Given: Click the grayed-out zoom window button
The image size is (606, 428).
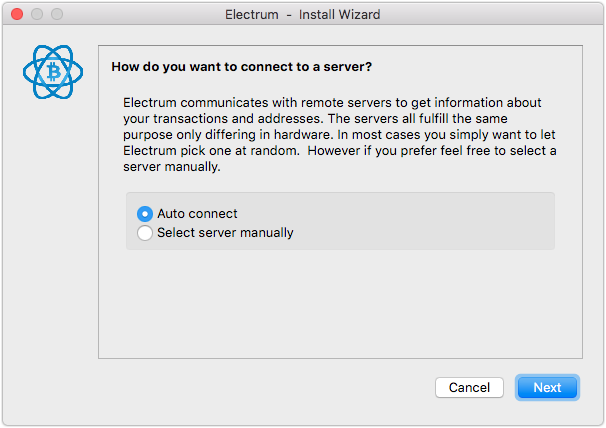Looking at the screenshot, I should point(57,14).
